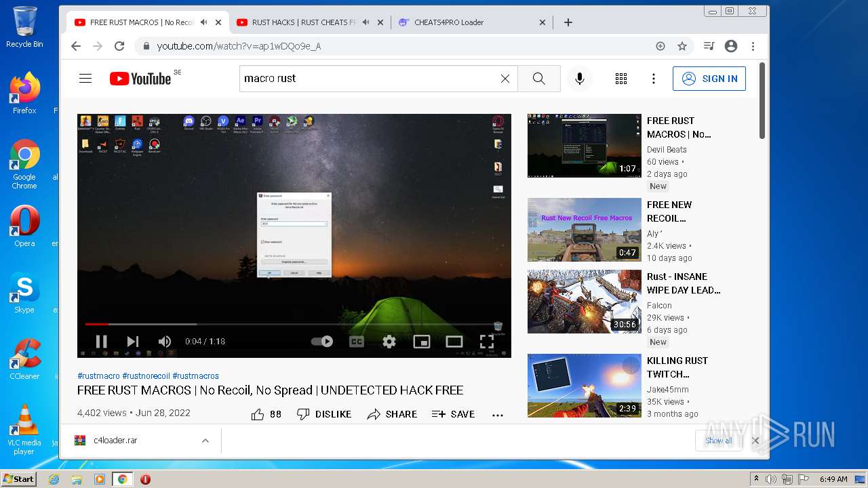Open the #rustmacros hashtag
868x488 pixels.
pyautogui.click(x=195, y=376)
